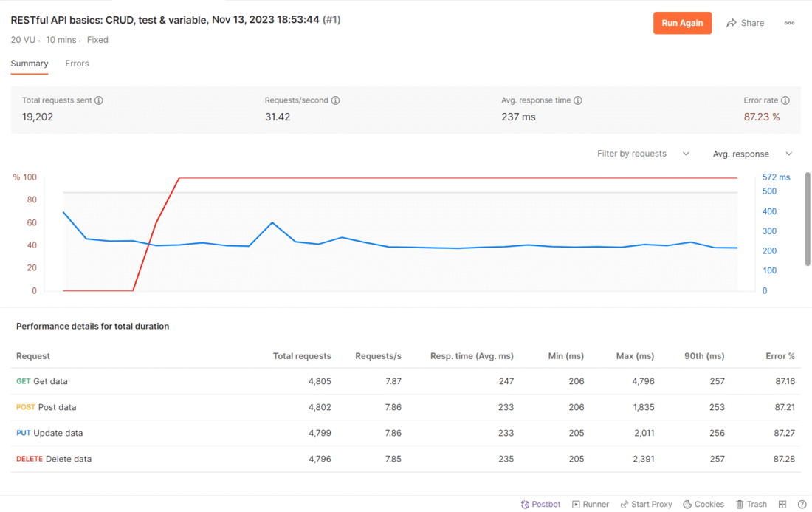The height and width of the screenshot is (512, 812).
Task: Click info icon next to Error rate
Action: point(785,100)
